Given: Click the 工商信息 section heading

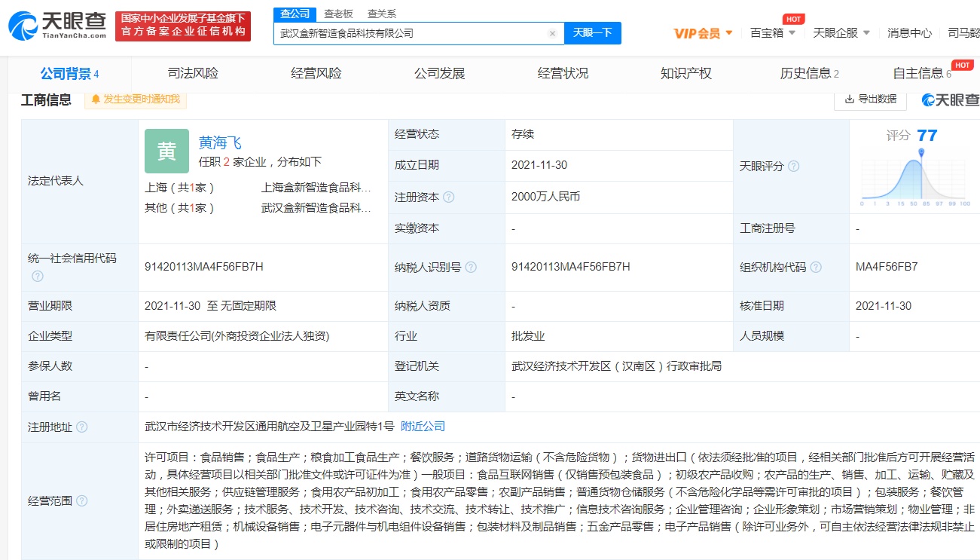Looking at the screenshot, I should tap(47, 99).
